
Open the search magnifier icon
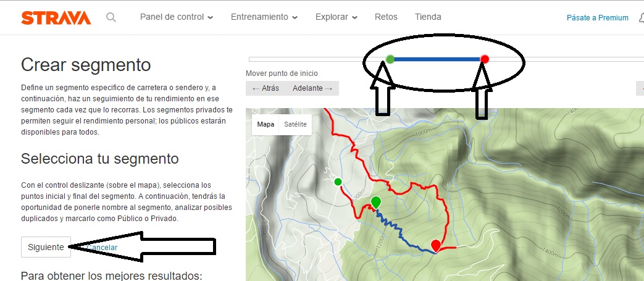pyautogui.click(x=111, y=17)
